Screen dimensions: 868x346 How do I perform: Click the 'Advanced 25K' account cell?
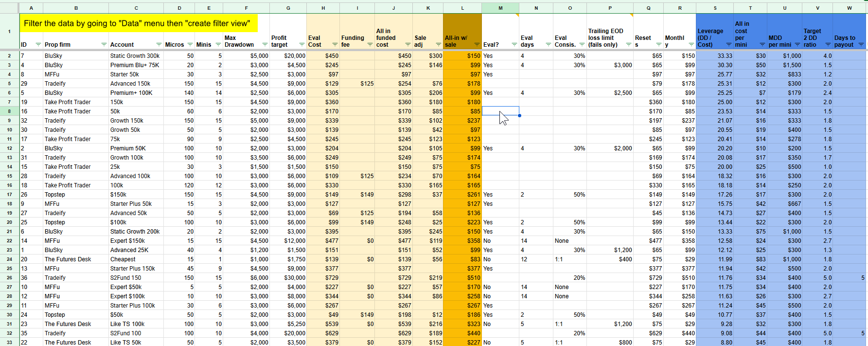136,250
